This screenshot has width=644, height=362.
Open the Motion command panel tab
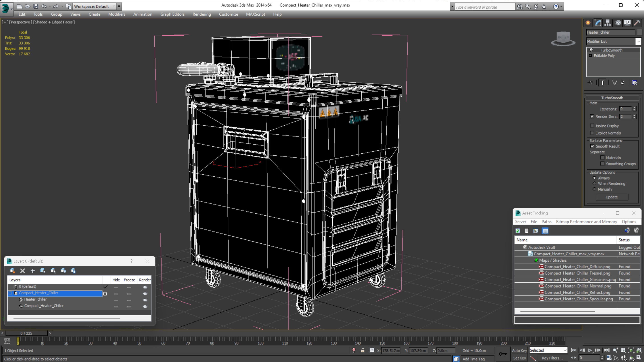coord(618,23)
